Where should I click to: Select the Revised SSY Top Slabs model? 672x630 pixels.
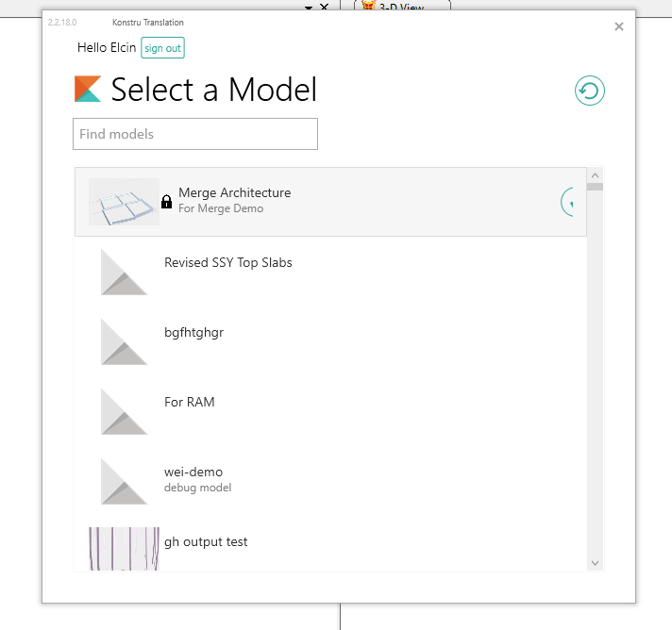point(227,262)
